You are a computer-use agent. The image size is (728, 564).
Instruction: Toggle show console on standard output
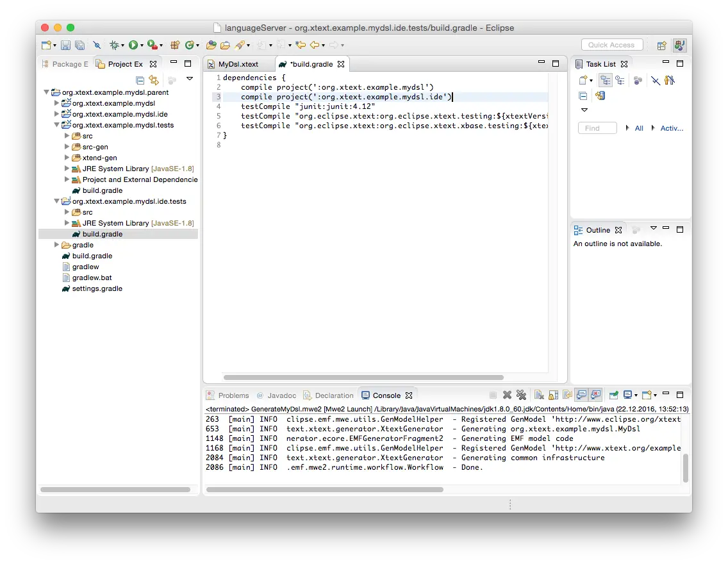pos(581,395)
